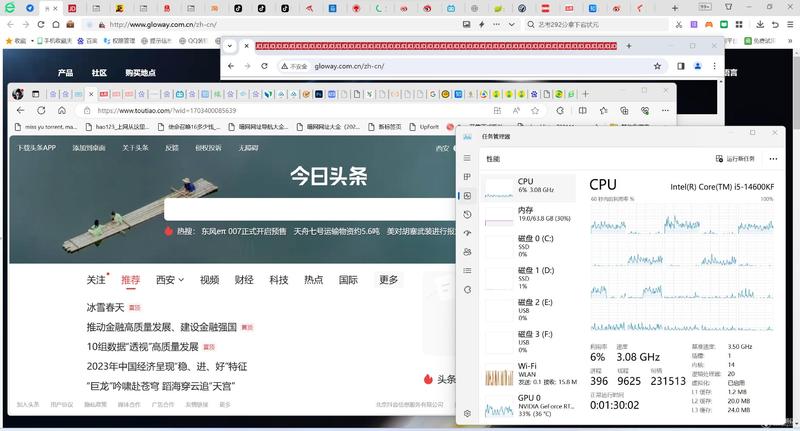Select the CPU entry in performance list
The height and width of the screenshot is (431, 800).
tap(529, 187)
